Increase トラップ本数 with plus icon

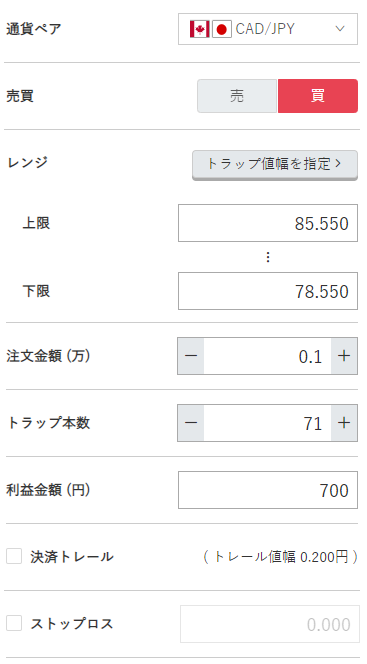click(344, 423)
